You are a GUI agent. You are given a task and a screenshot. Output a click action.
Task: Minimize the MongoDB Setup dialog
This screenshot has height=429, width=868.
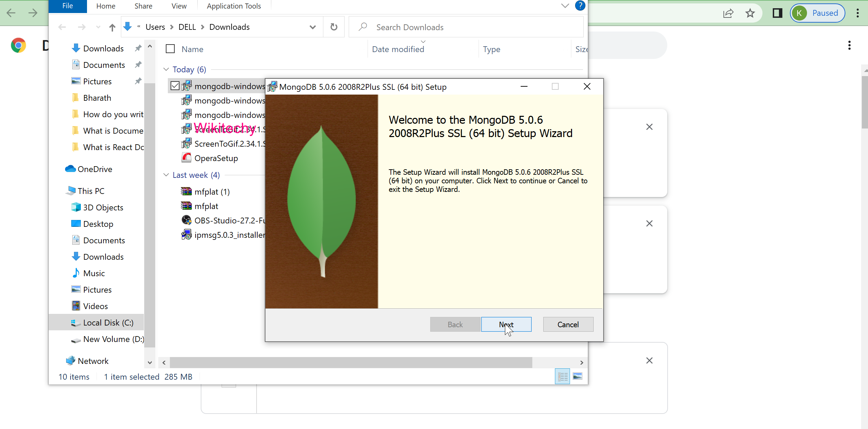tap(524, 87)
